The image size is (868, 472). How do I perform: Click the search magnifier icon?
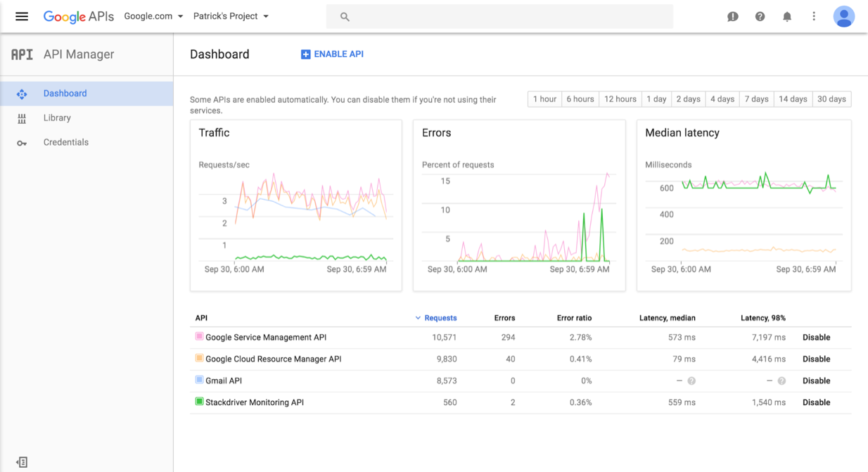(345, 17)
